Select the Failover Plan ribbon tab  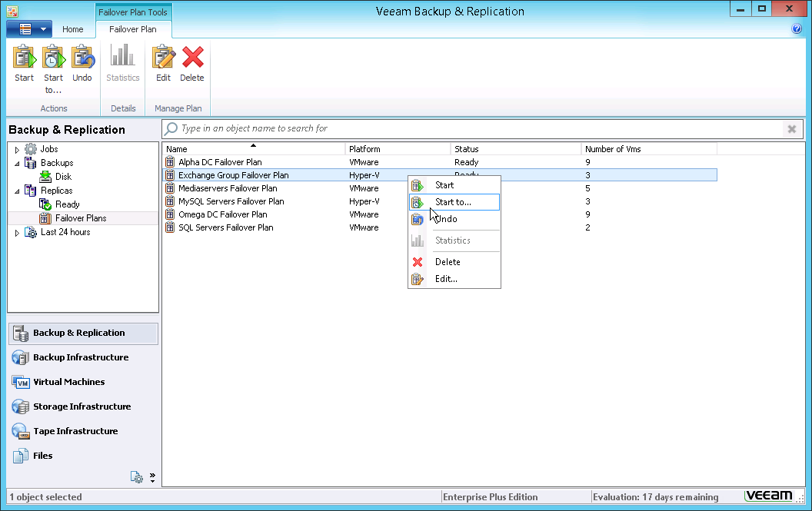132,29
